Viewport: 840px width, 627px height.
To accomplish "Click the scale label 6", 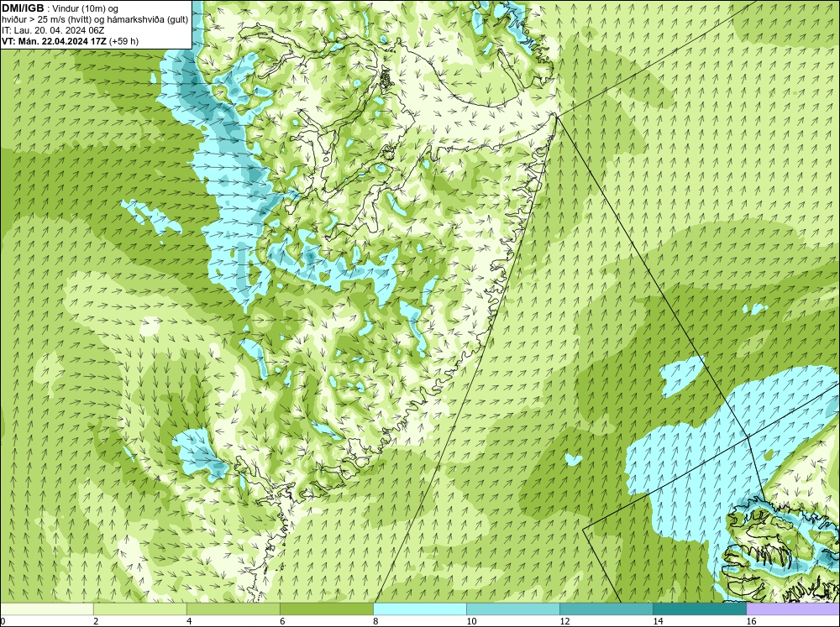I will (282, 621).
